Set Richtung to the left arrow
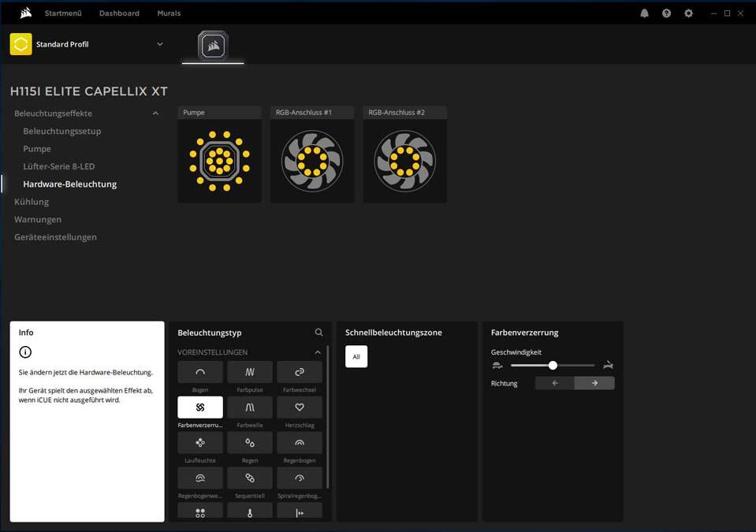This screenshot has width=756, height=532. (555, 383)
